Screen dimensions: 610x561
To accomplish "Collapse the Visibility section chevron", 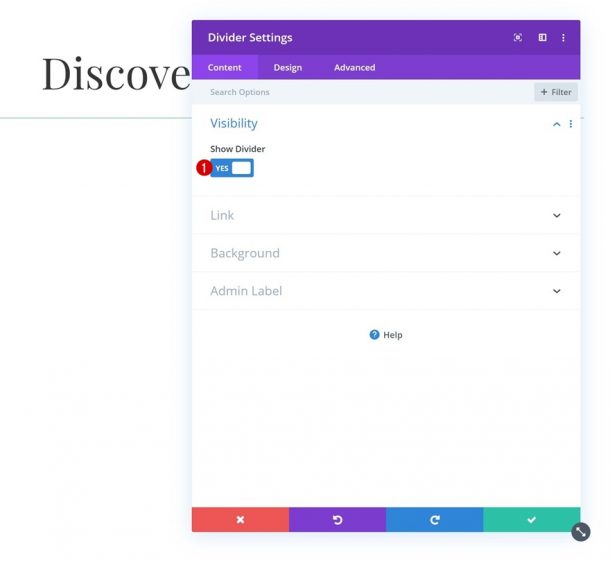I will 557,124.
